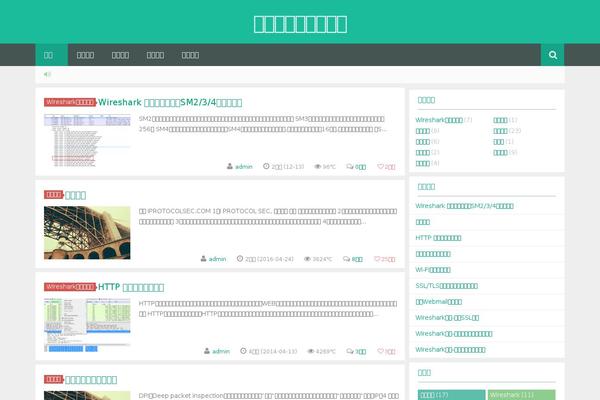The height and width of the screenshot is (400, 600).
Task: Click user icon beside admin on SM2/3/4 post
Action: pyautogui.click(x=230, y=166)
